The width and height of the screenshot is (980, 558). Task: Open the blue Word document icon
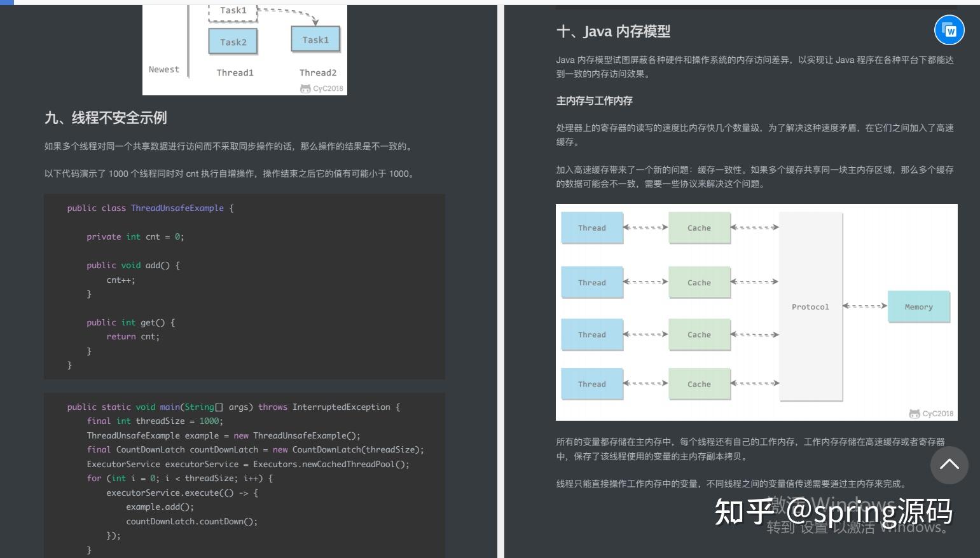[949, 30]
